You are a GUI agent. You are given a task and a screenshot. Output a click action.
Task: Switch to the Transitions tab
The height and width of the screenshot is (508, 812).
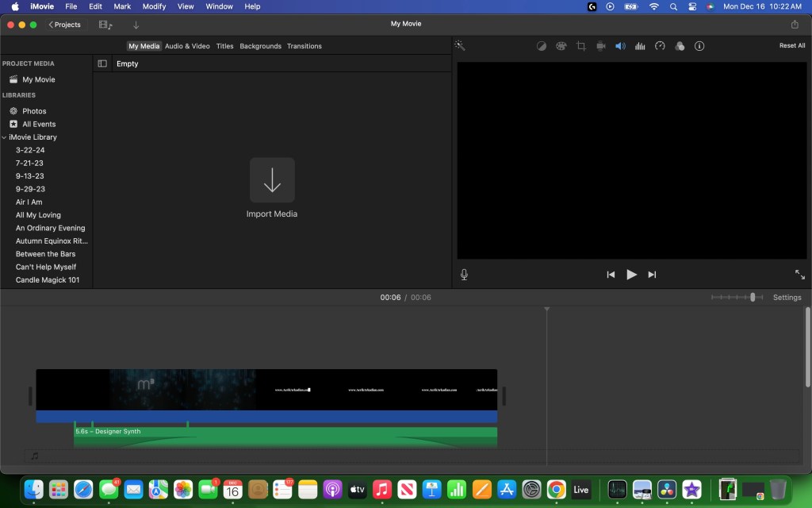point(304,46)
